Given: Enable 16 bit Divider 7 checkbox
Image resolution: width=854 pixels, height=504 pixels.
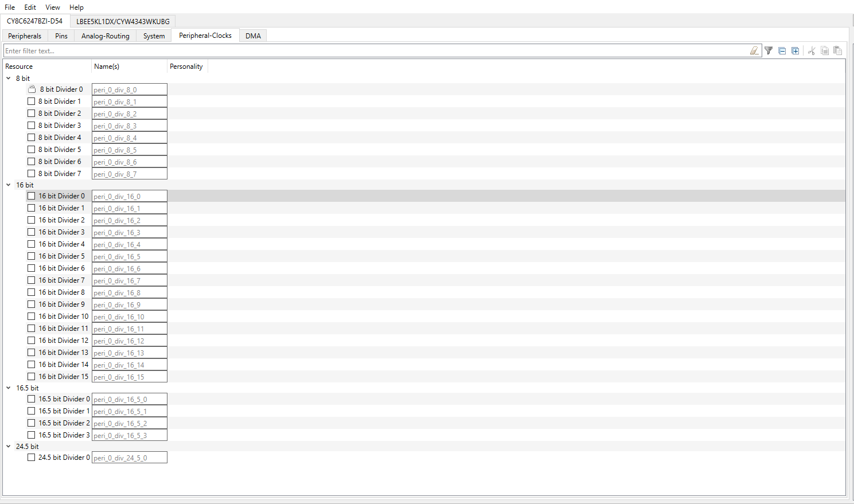Looking at the screenshot, I should (32, 280).
